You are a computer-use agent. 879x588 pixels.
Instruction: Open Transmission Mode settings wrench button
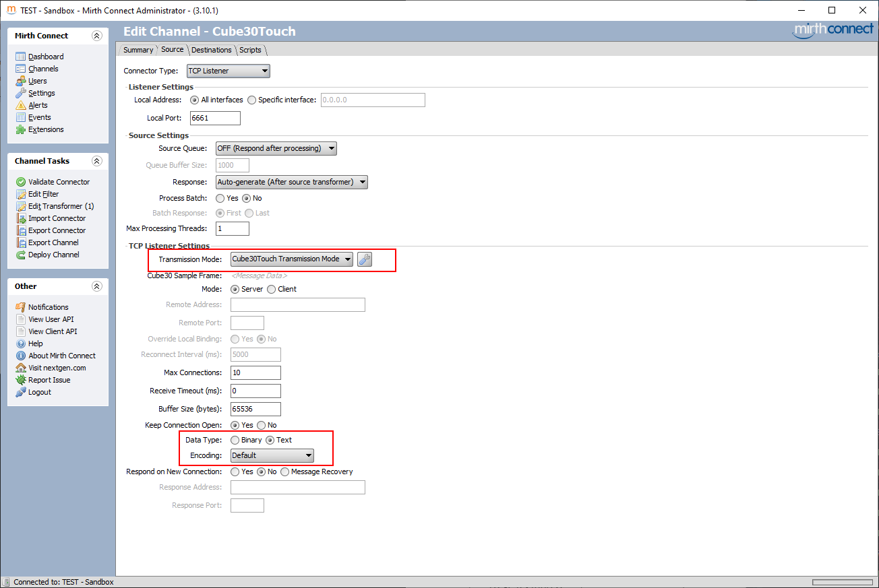tap(365, 259)
